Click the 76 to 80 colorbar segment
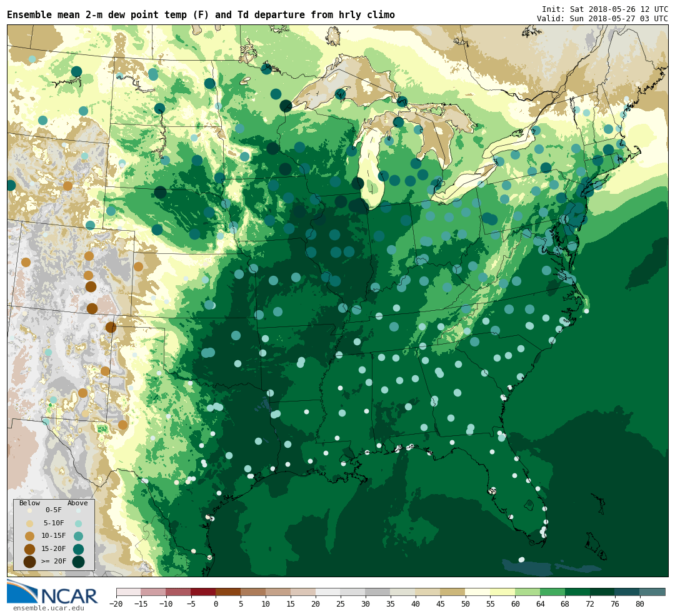Image resolution: width=675 pixels, height=616 pixels. pos(627,592)
